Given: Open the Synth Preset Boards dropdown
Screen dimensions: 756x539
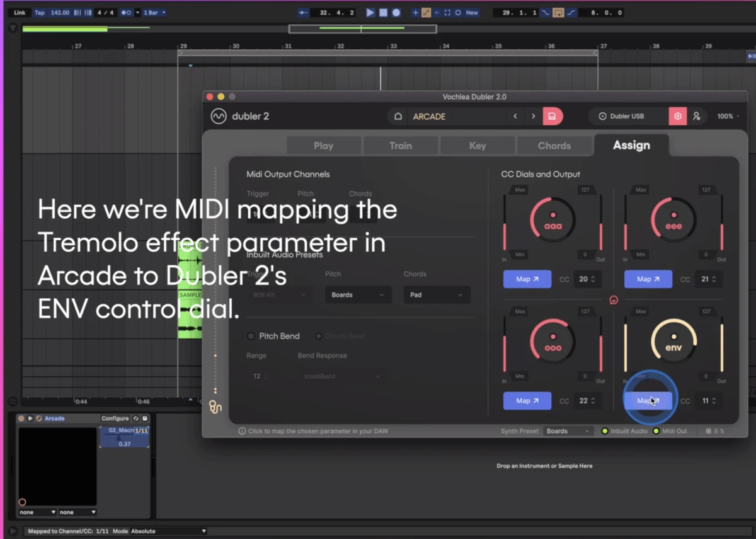Looking at the screenshot, I should 568,431.
